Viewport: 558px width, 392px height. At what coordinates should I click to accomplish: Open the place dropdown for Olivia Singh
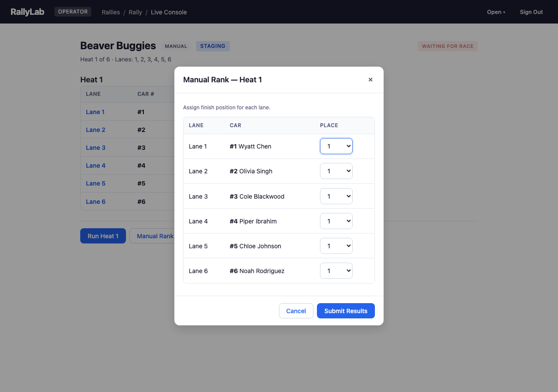click(336, 171)
